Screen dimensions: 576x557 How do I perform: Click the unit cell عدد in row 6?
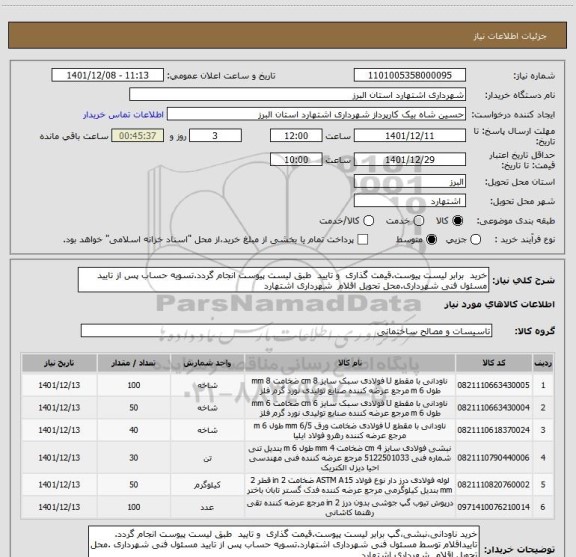pyautogui.click(x=207, y=507)
